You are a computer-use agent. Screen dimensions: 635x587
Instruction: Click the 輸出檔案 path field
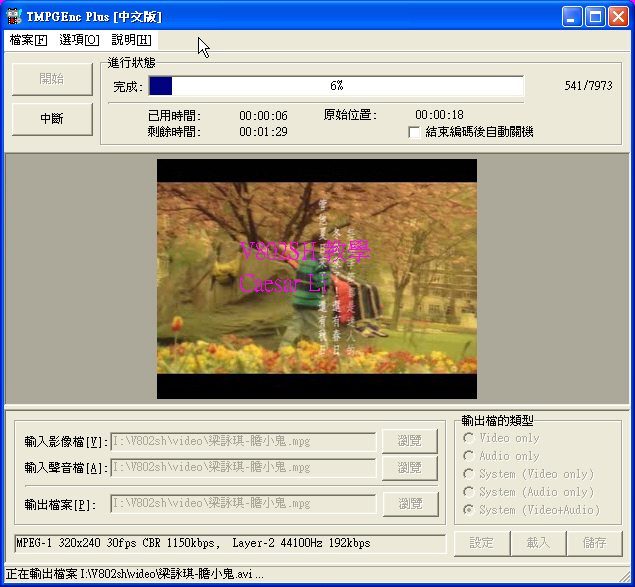click(x=243, y=504)
